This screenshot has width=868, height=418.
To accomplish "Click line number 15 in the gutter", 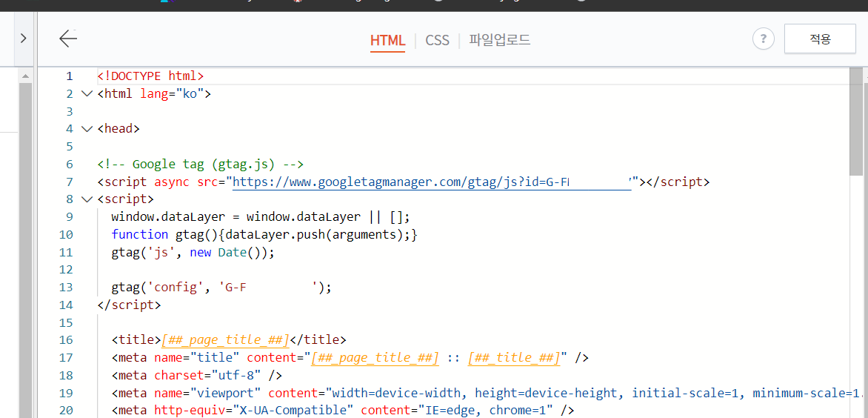I will (x=66, y=323).
